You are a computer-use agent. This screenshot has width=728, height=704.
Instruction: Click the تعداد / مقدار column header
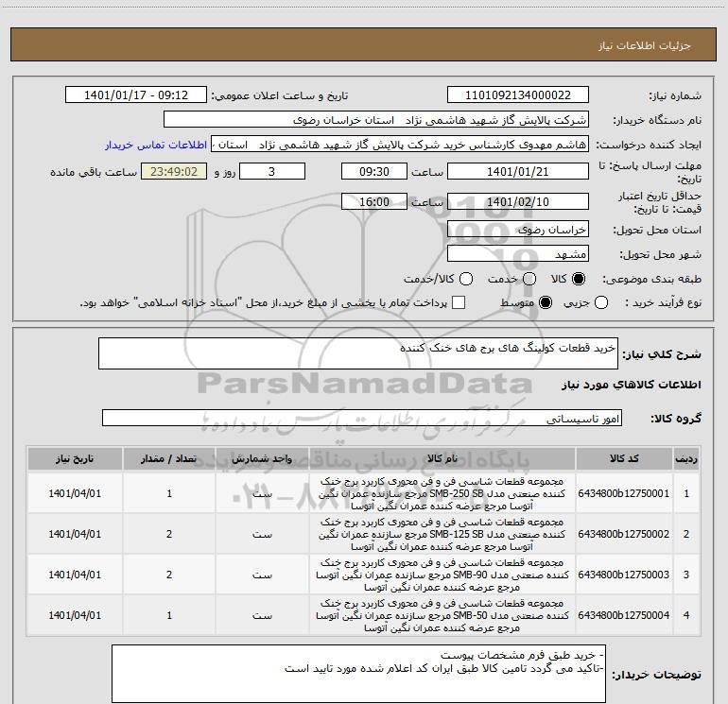[x=169, y=459]
